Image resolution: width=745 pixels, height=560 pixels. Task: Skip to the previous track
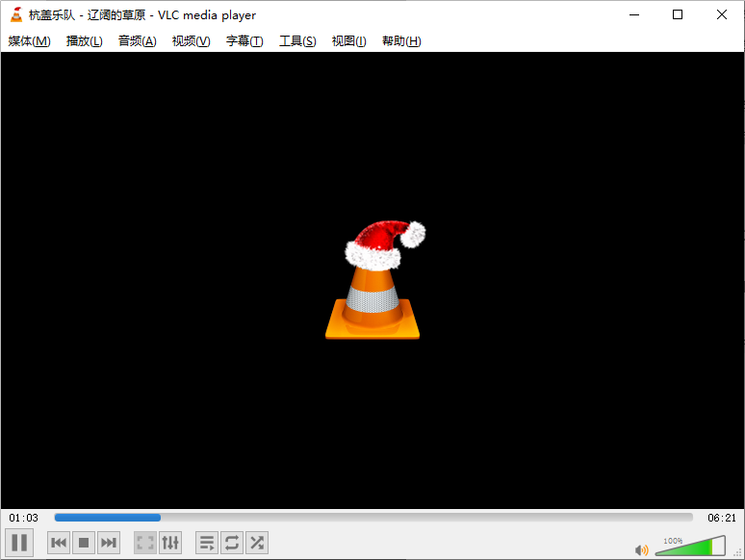pyautogui.click(x=59, y=543)
